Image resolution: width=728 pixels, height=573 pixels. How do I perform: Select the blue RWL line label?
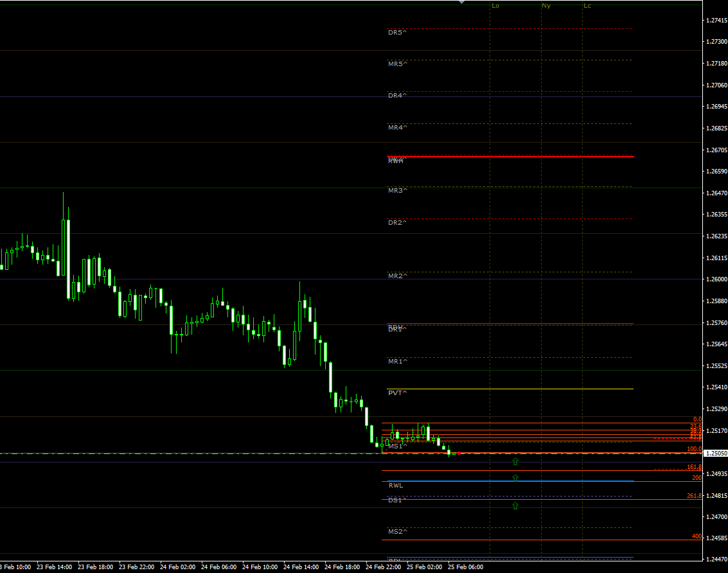pos(396,486)
